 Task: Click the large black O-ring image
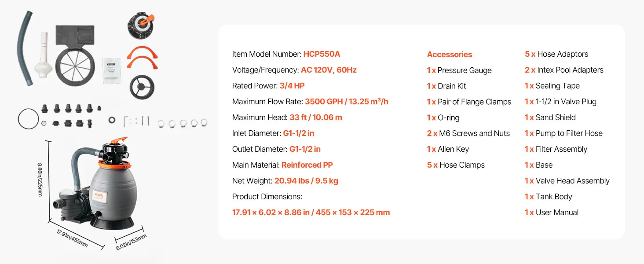tap(28, 119)
